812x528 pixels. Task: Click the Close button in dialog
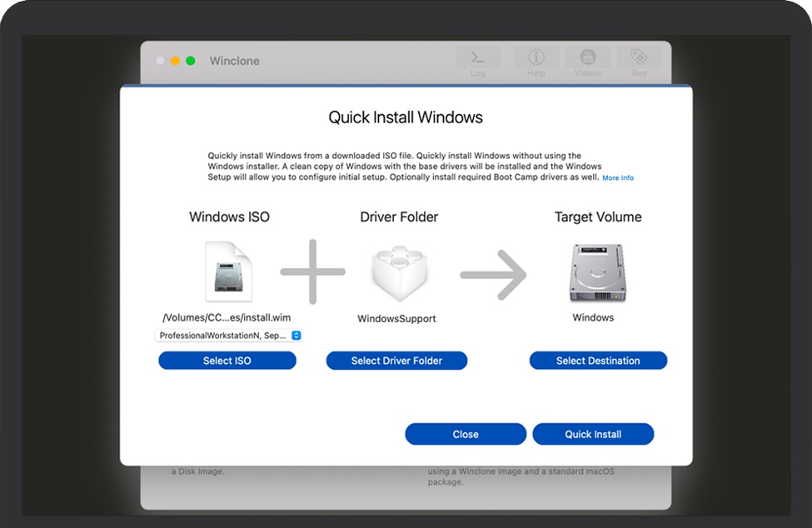pos(466,434)
